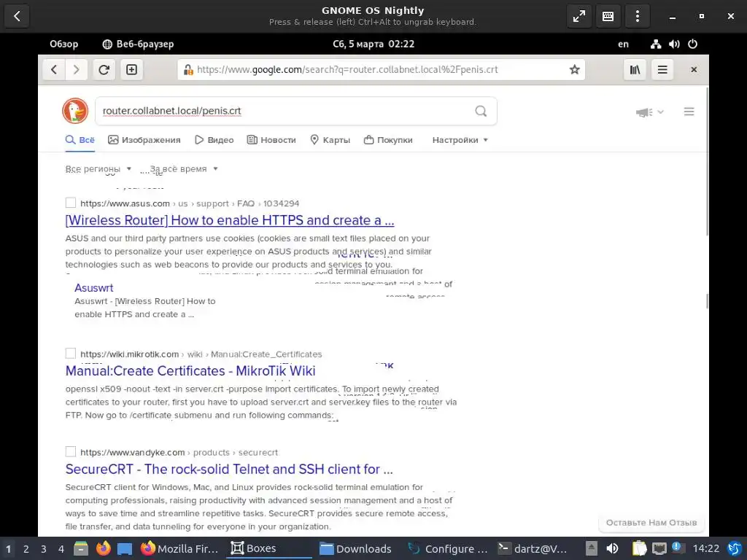Image resolution: width=747 pixels, height=560 pixels.
Task: Switch to the 'Mozilla Fir...' taskbar window
Action: [x=179, y=548]
